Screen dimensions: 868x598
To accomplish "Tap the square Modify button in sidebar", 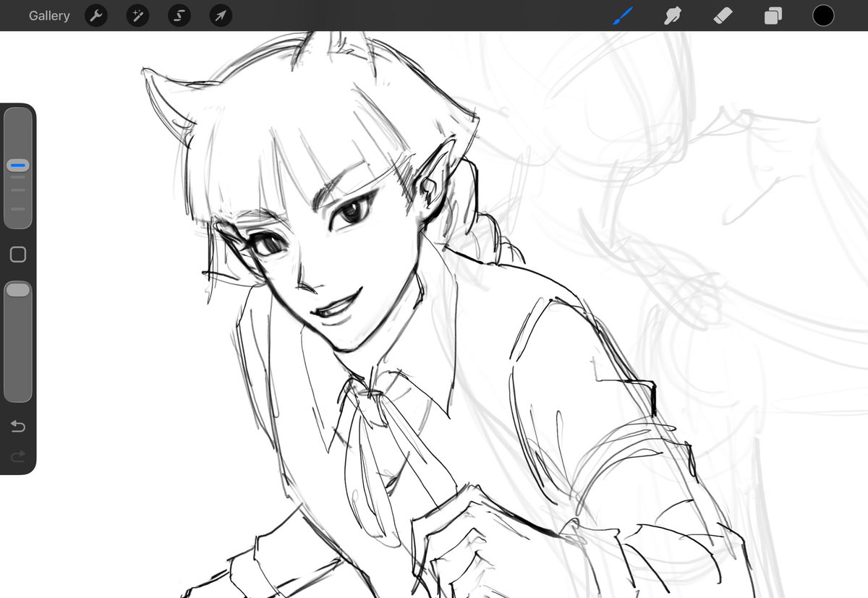I will pyautogui.click(x=18, y=255).
